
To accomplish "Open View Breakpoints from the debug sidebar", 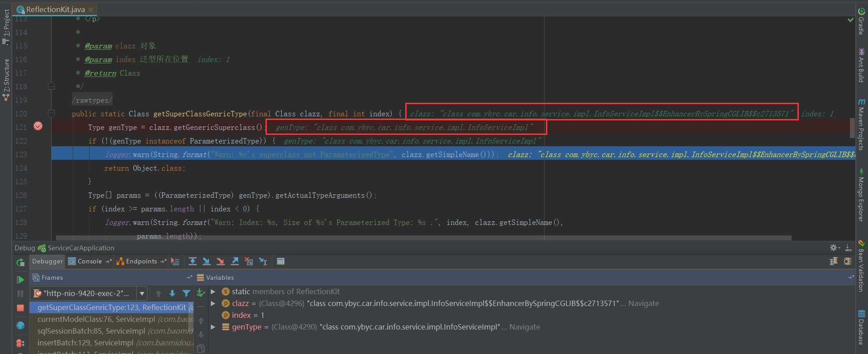I will (20, 343).
